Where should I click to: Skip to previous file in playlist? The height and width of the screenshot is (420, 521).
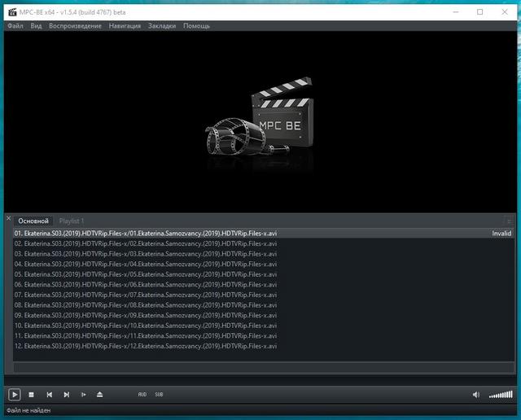pyautogui.click(x=49, y=395)
